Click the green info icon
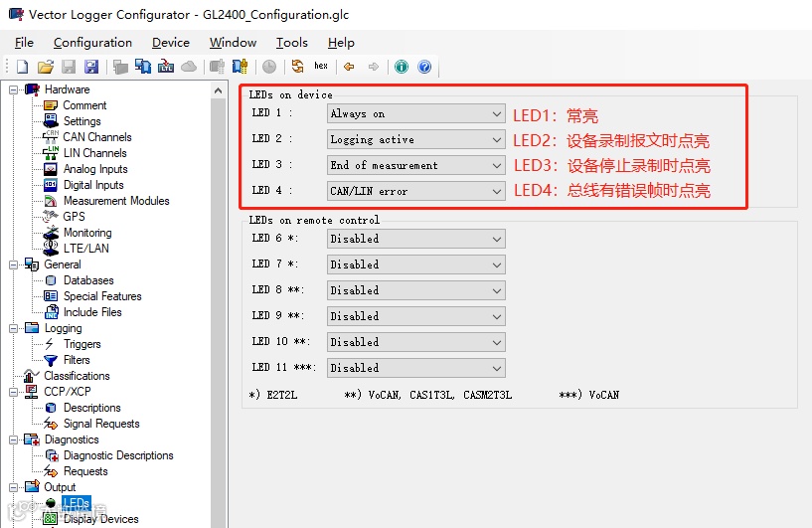This screenshot has width=812, height=528. 402,67
